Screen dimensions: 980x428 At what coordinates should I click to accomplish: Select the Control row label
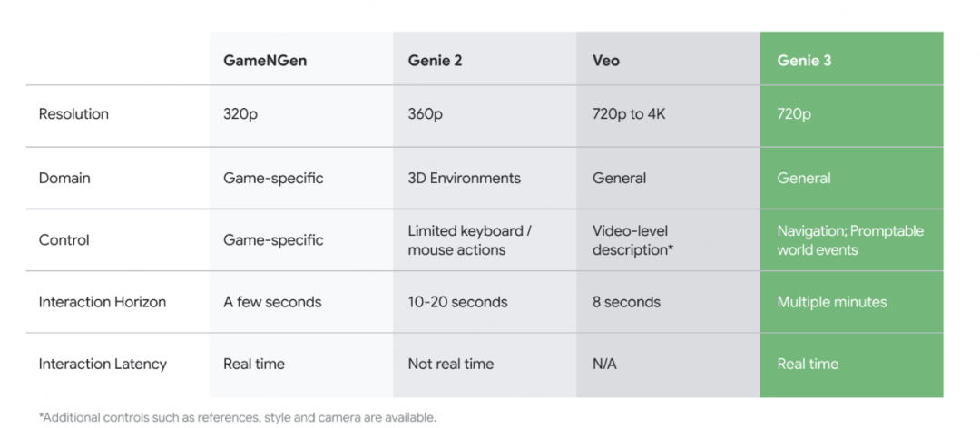64,240
